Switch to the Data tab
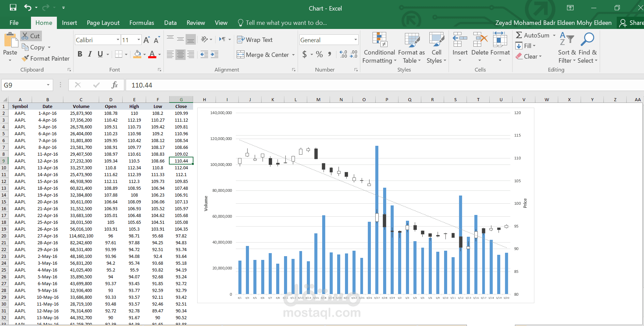Screen dimensions: 644x326 point(170,23)
